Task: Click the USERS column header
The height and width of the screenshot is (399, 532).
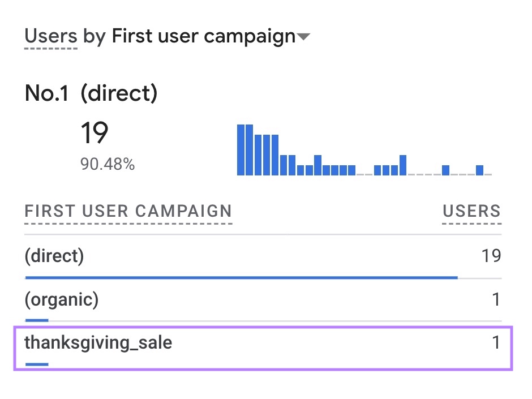Action: 471,211
